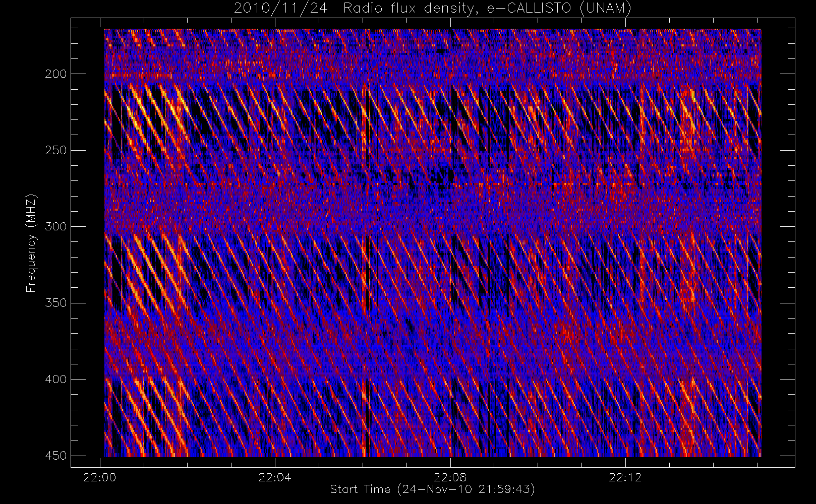Click the plot title 'Radio flux density, e-CALLISTO (UNAM)'

pos(487,9)
